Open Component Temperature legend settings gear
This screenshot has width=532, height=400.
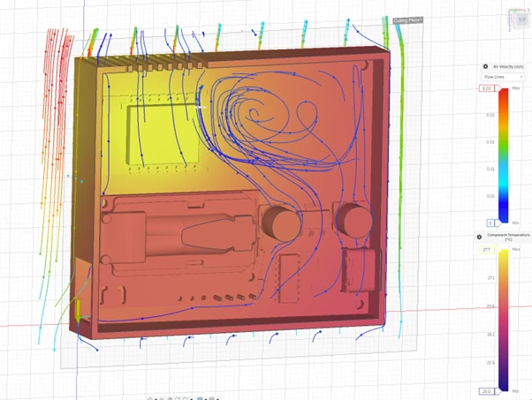479,237
